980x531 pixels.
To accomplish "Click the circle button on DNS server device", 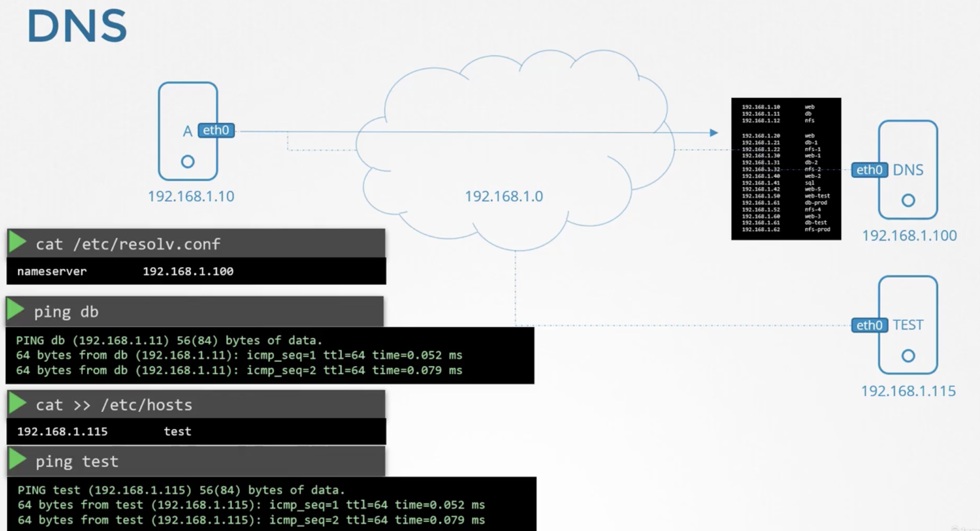I will pyautogui.click(x=908, y=201).
